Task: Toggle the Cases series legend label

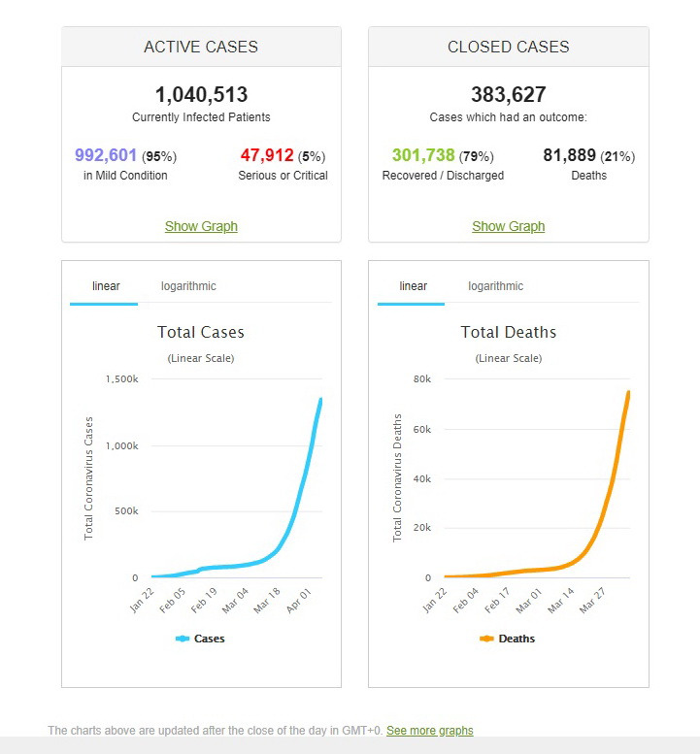Action: tap(210, 639)
